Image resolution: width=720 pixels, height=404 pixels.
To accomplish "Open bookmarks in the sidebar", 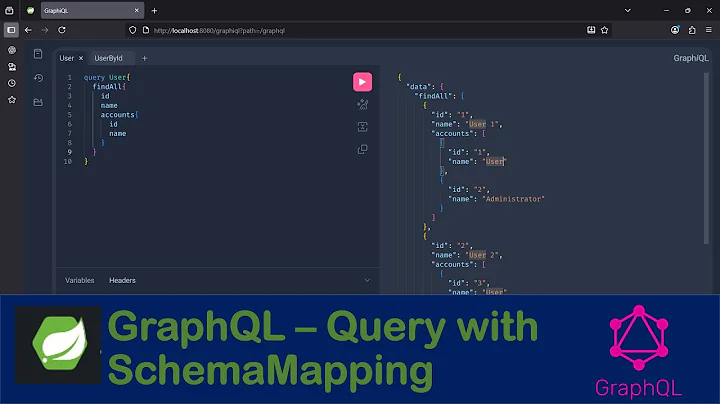I will tap(12, 100).
